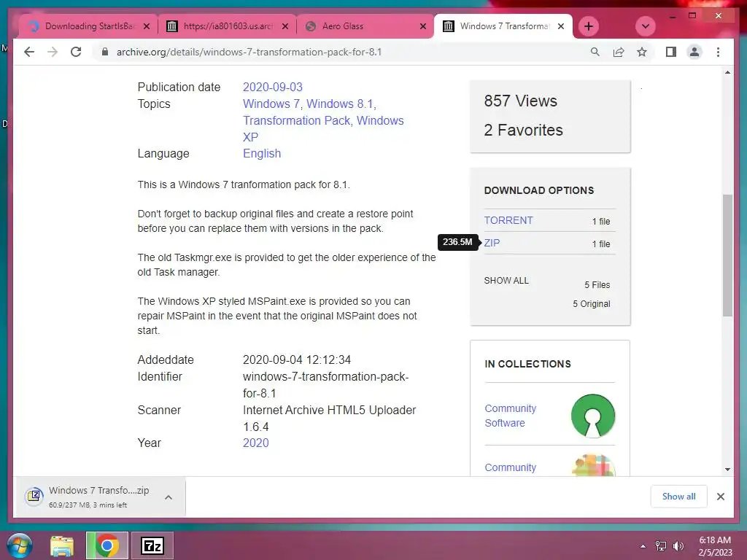Click the address bar URL
Image resolution: width=747 pixels, height=560 pixels.
click(249, 52)
